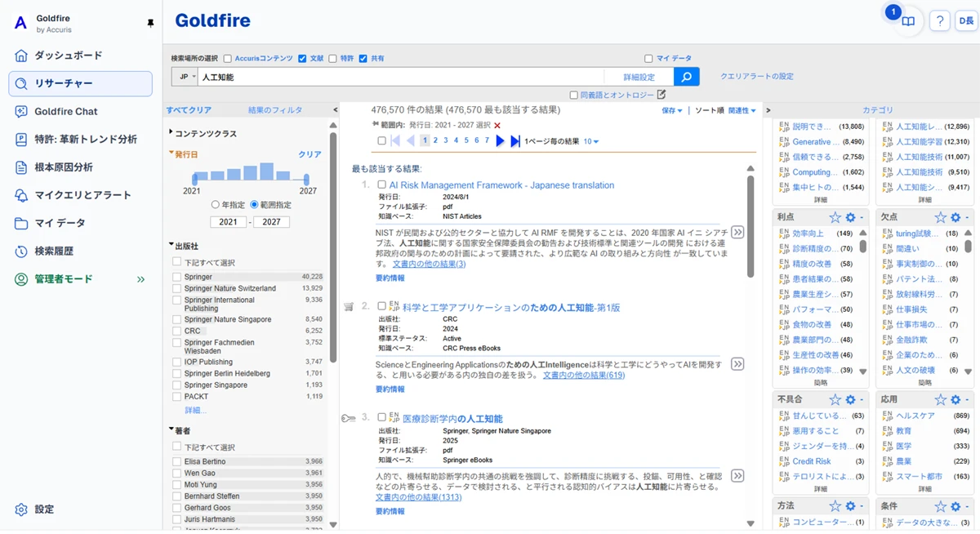Click the edit icon beside 同義語とオントロジー
The image size is (980, 534).
661,95
